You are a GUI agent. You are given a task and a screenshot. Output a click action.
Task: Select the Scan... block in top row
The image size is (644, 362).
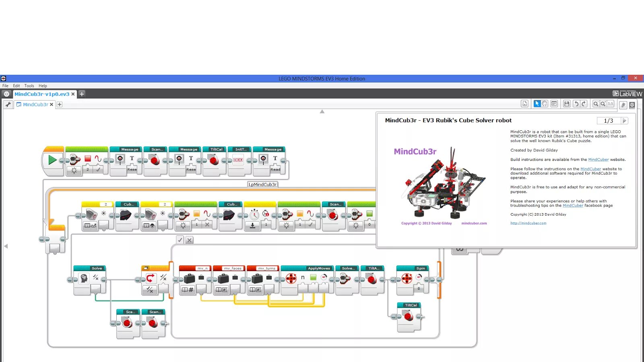pos(155,161)
